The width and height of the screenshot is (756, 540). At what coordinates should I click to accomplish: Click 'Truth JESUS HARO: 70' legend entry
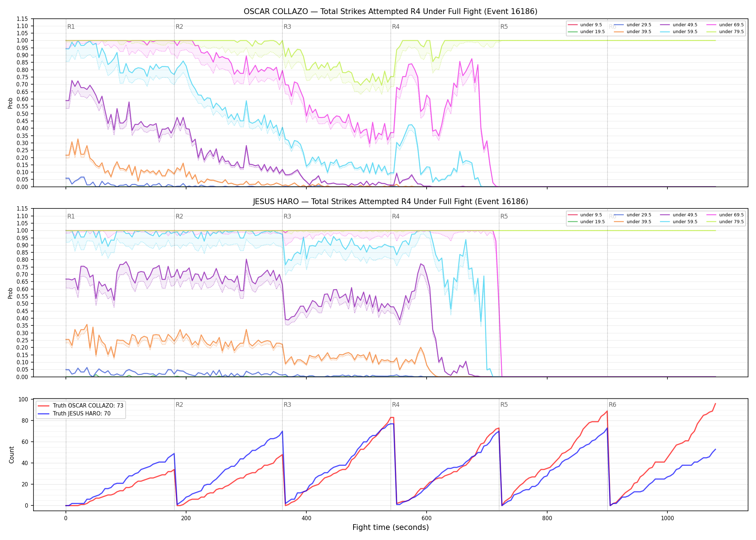[x=74, y=414]
